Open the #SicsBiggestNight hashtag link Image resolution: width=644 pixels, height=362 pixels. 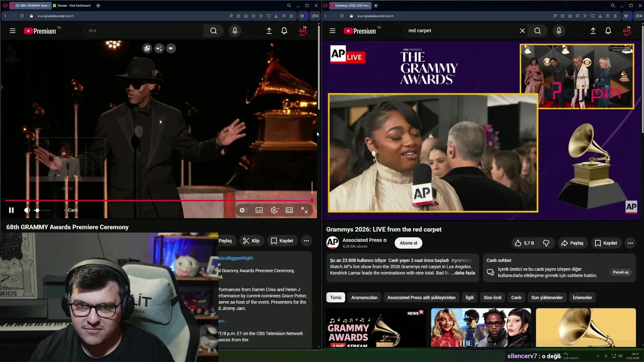point(235,258)
